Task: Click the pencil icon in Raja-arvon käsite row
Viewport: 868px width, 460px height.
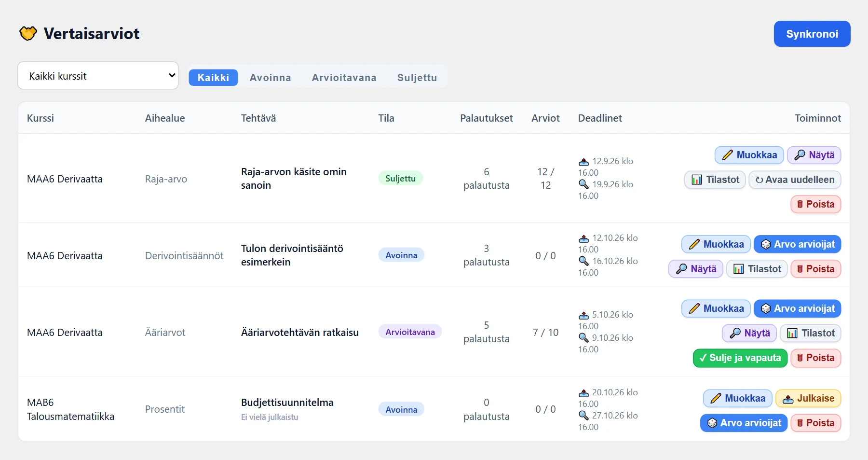Action: pos(728,155)
